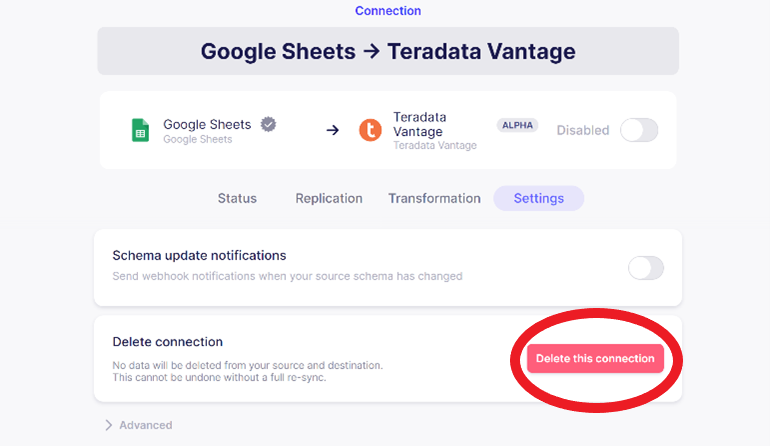Enable the connection using the Disabled toggle
770x446 pixels.
coord(639,130)
